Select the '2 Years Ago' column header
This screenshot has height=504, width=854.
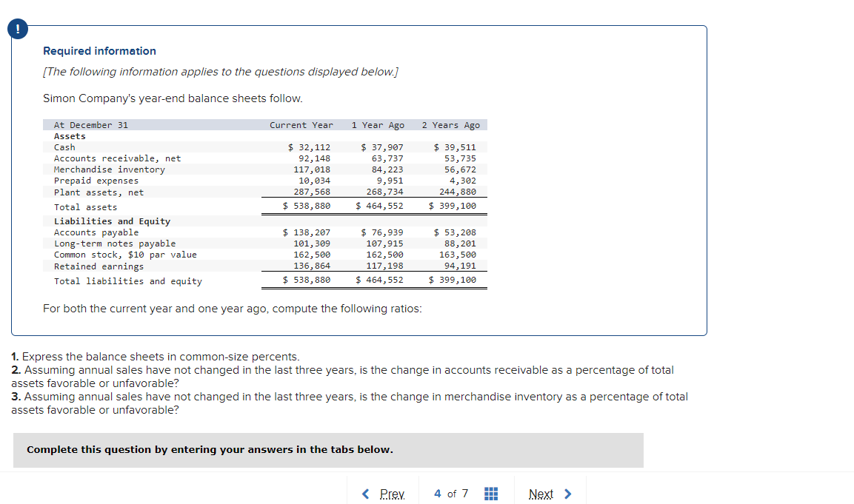point(451,125)
